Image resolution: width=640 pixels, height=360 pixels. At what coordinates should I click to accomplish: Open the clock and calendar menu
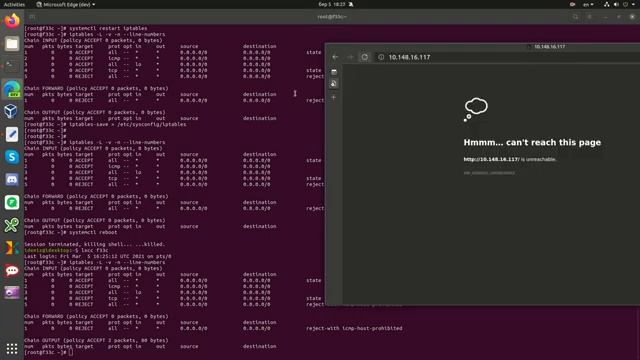pyautogui.click(x=332, y=4)
